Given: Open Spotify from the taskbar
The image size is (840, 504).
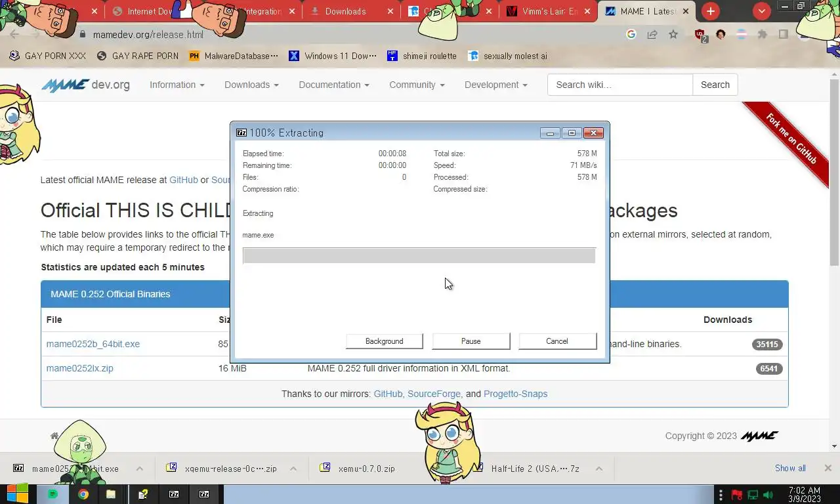Looking at the screenshot, I should 52,494.
